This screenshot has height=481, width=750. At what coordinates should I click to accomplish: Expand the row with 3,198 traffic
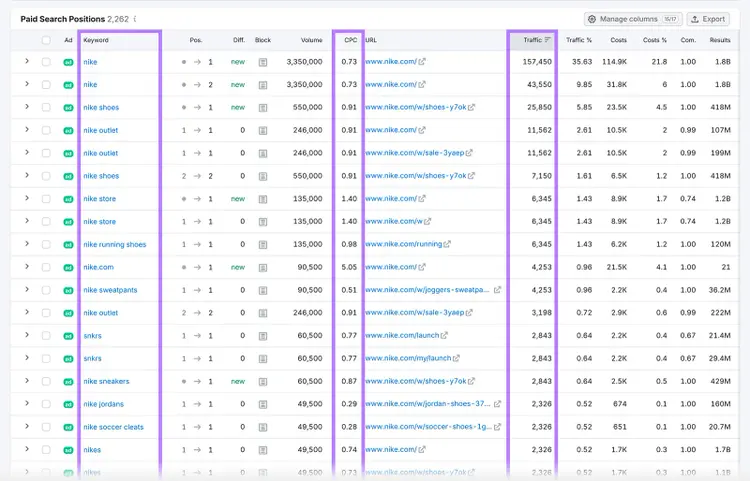pyautogui.click(x=27, y=312)
